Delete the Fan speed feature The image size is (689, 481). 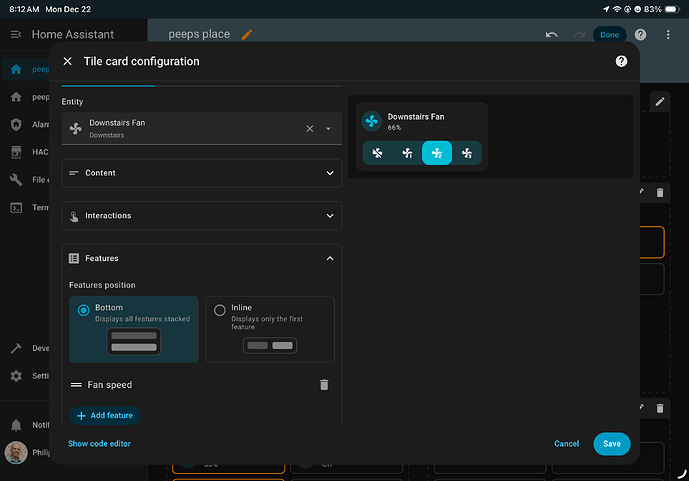coord(323,385)
